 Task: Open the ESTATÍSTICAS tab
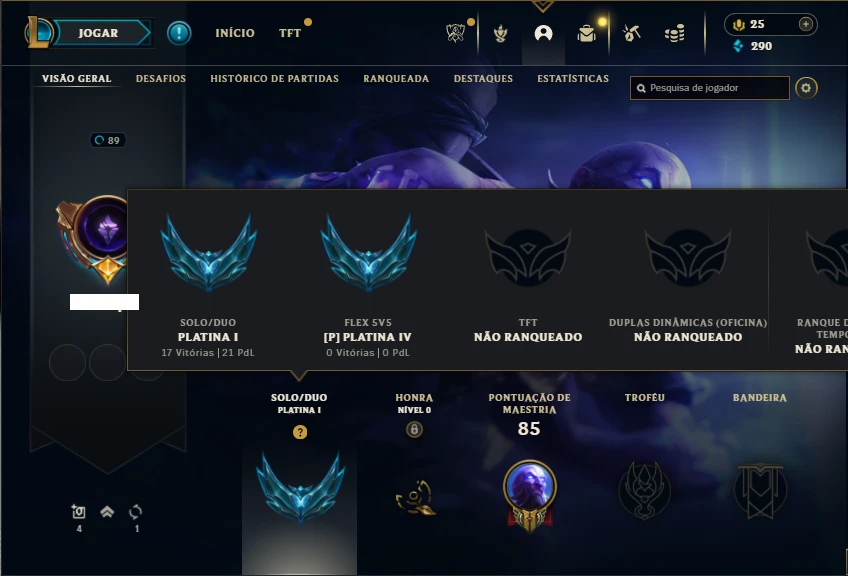click(573, 79)
